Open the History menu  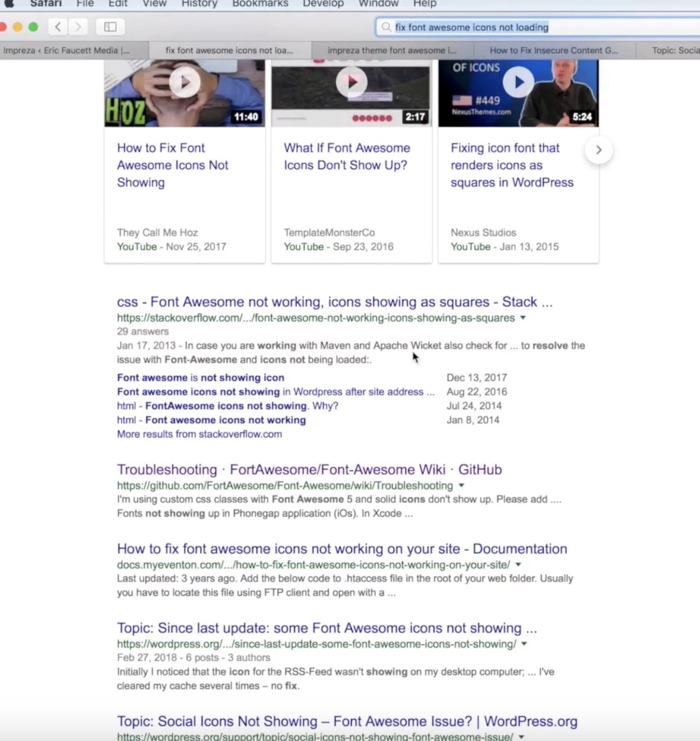point(199,4)
